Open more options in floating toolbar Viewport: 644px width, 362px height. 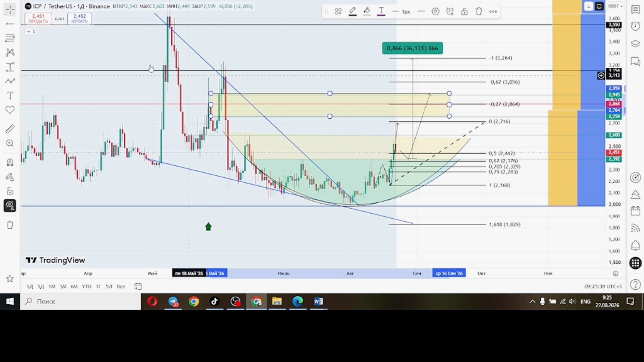click(493, 11)
